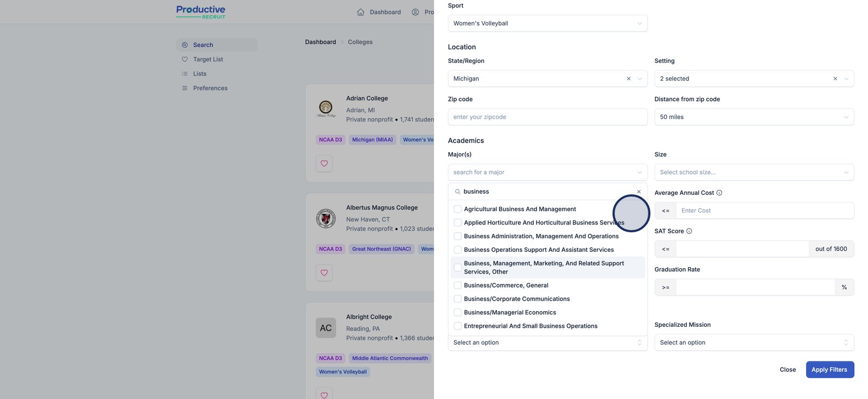This screenshot has height=399, width=868.
Task: Check Business/Commerce, General major
Action: coord(458,286)
